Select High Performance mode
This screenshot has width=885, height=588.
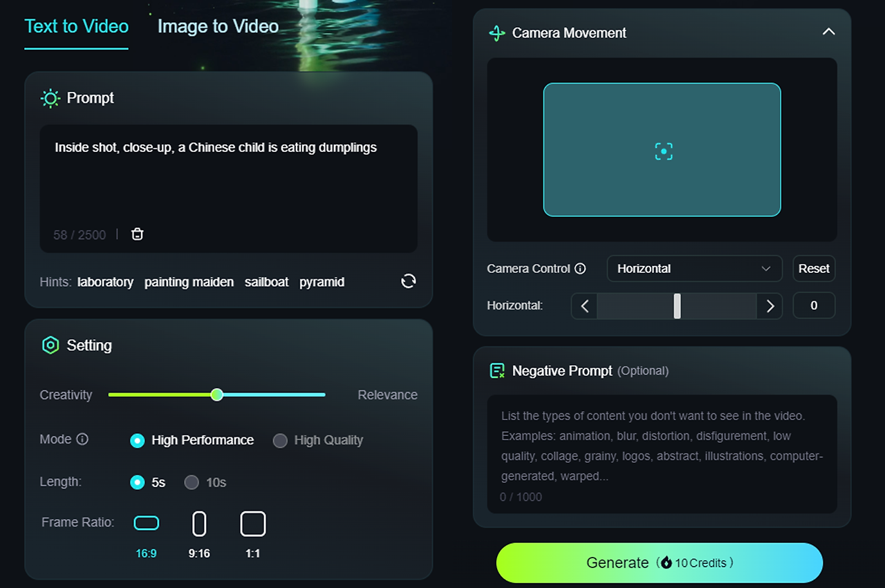click(192, 440)
